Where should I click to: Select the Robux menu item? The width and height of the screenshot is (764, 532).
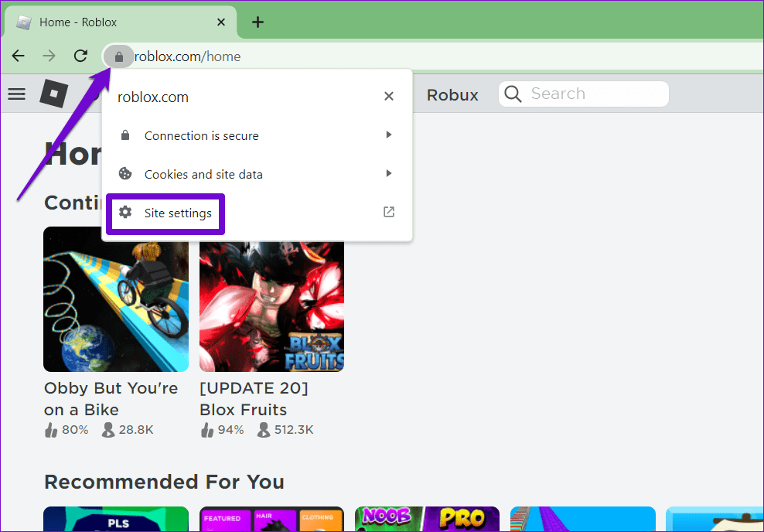pyautogui.click(x=452, y=94)
